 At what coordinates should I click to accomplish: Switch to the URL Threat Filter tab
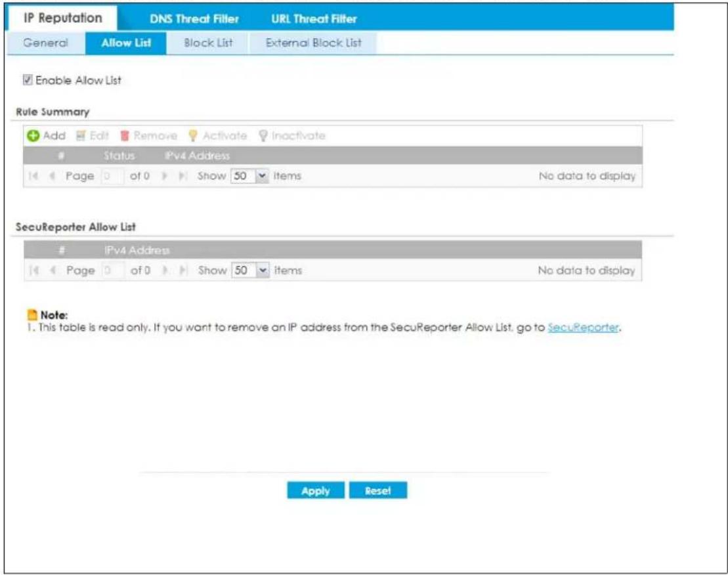click(x=314, y=18)
